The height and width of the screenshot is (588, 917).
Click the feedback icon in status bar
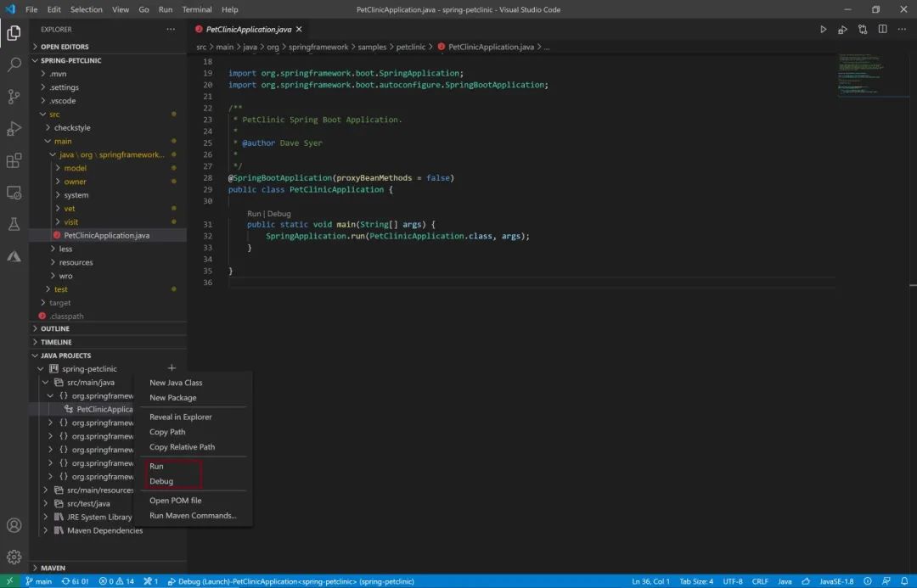[x=886, y=581]
